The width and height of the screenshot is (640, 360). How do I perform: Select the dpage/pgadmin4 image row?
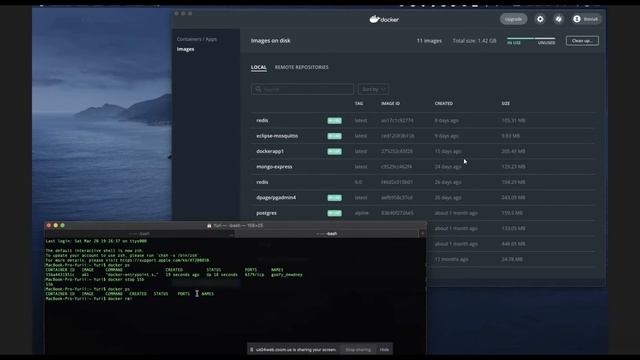pos(423,198)
